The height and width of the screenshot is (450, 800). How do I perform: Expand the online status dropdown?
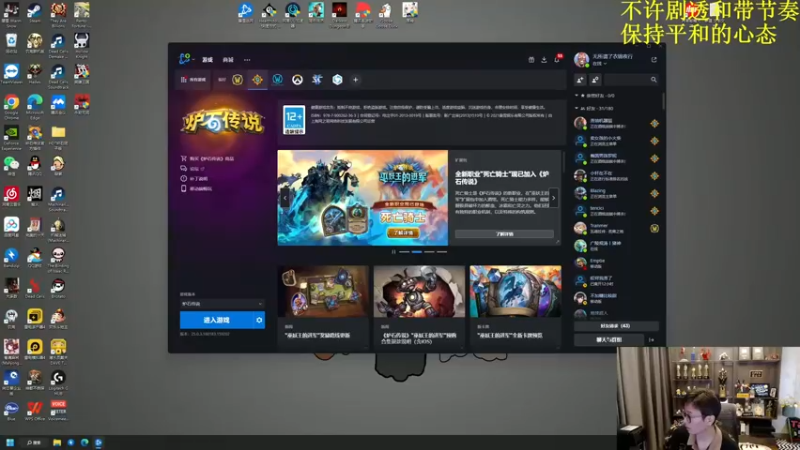tap(599, 64)
